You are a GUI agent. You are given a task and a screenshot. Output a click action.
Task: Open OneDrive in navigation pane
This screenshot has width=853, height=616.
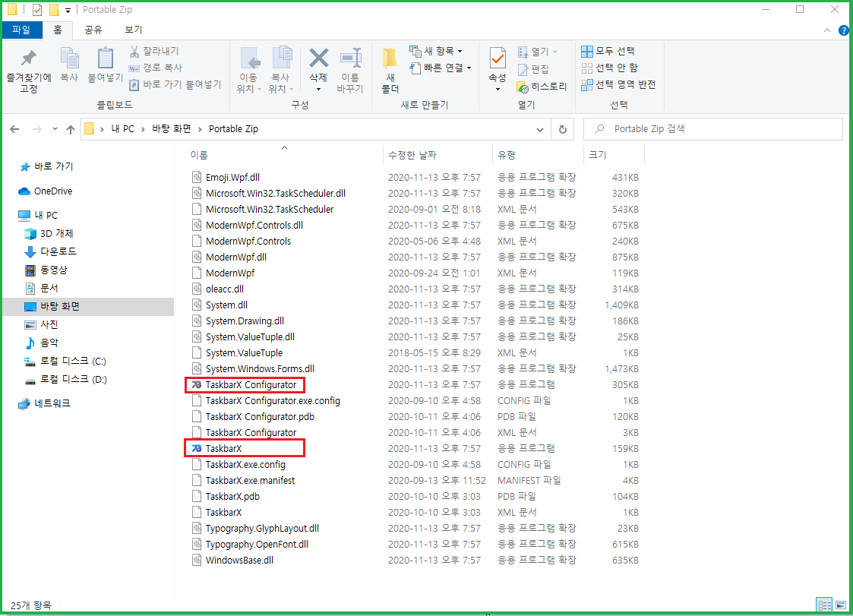point(46,191)
